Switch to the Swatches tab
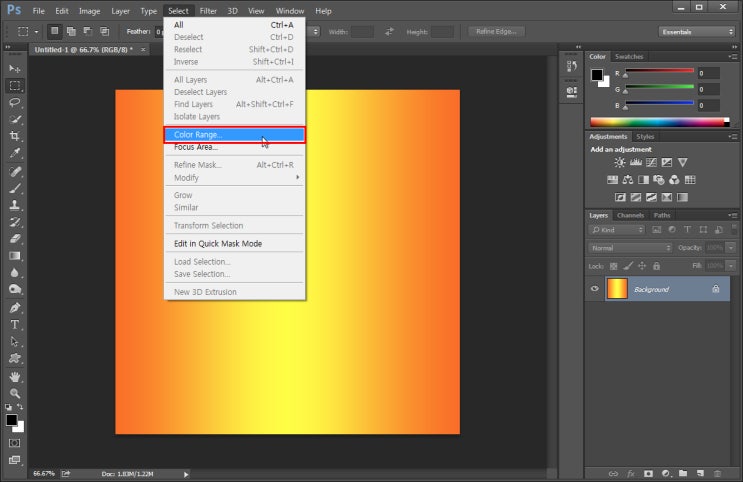 tap(629, 56)
